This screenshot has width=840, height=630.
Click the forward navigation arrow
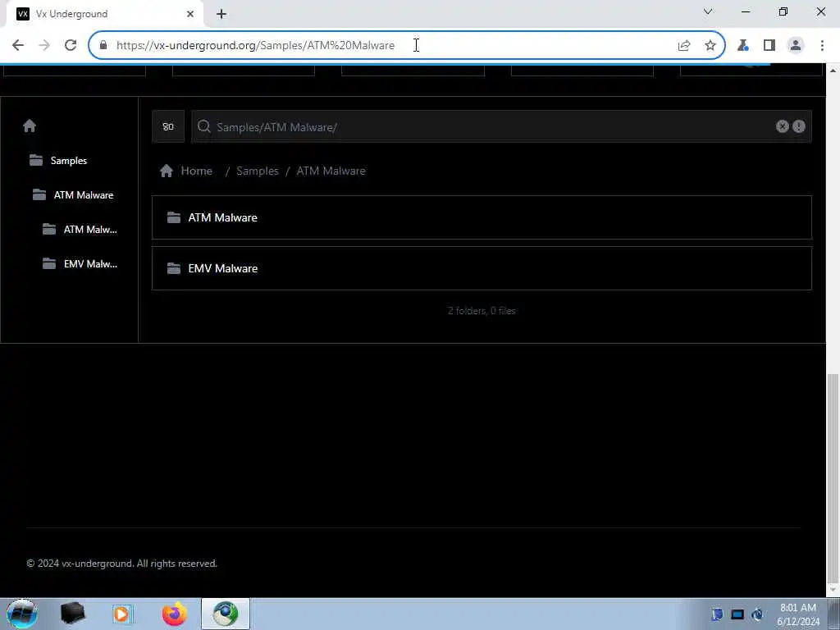click(x=44, y=45)
